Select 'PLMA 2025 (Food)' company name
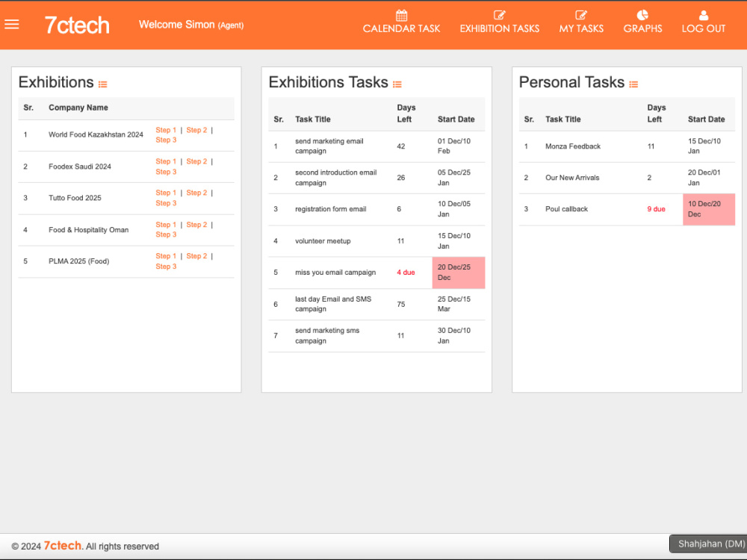 pos(78,261)
